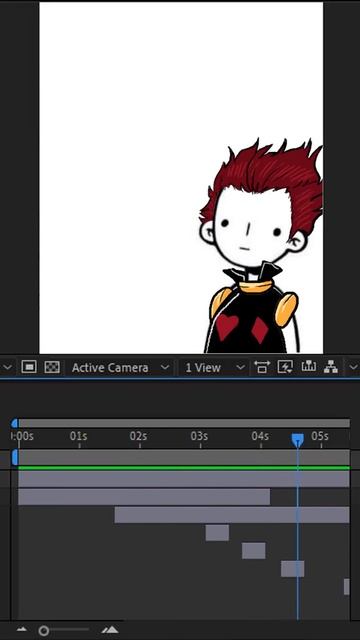Viewport: 360px width, 640px height.
Task: Click the 04s mark on time ruler
Action: point(260,436)
